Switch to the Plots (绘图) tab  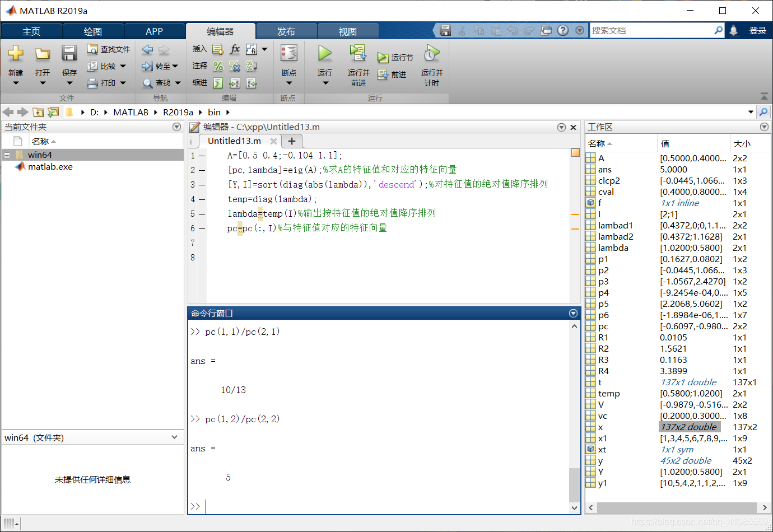(x=93, y=31)
